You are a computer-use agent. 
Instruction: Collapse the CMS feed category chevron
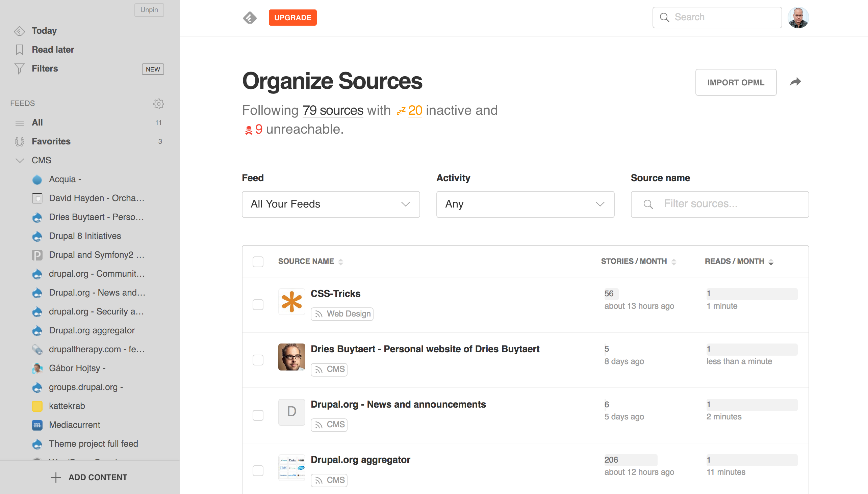point(20,161)
